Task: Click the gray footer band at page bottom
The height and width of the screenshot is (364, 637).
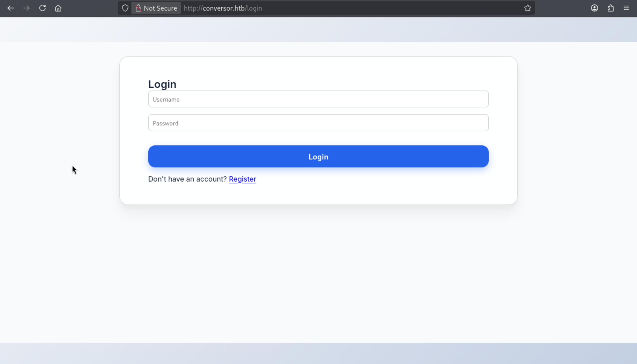Action: tap(318, 353)
